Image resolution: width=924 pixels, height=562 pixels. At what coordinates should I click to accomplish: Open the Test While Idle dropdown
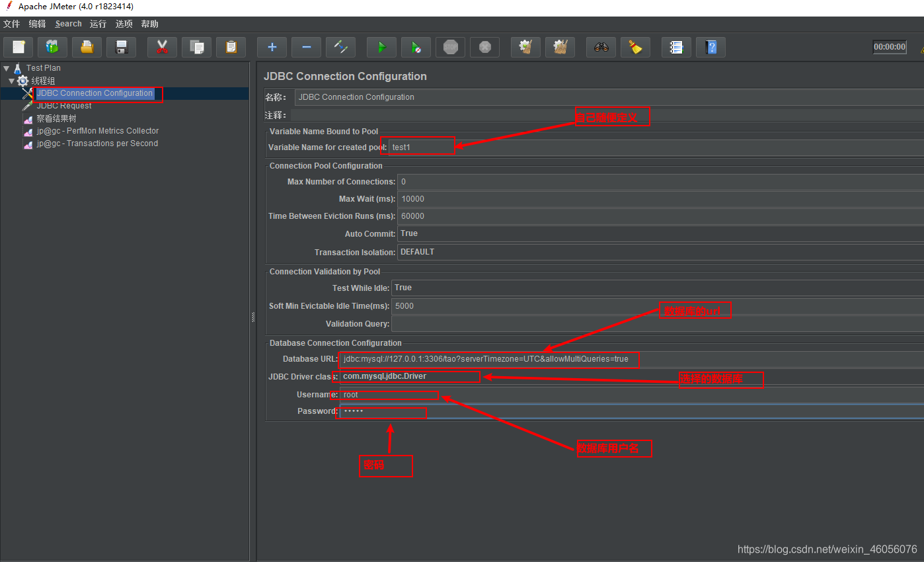(x=658, y=288)
